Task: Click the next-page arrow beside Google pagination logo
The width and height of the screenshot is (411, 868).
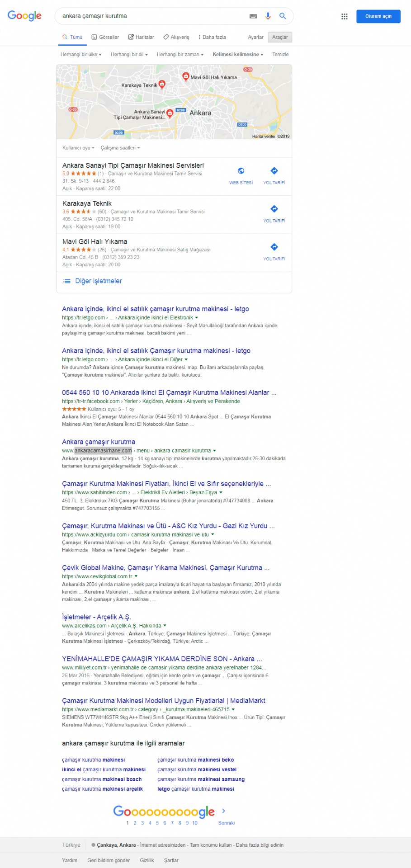Action: [224, 811]
